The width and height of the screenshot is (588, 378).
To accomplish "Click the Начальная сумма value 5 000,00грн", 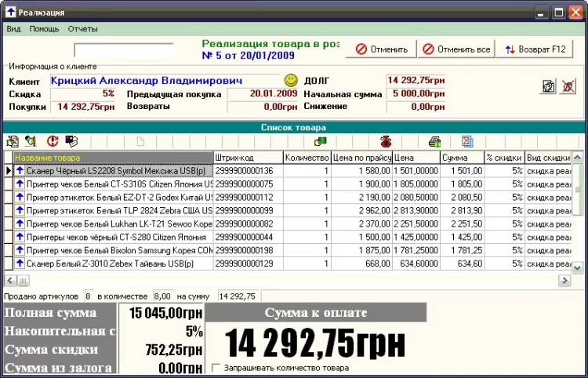I will pos(416,93).
